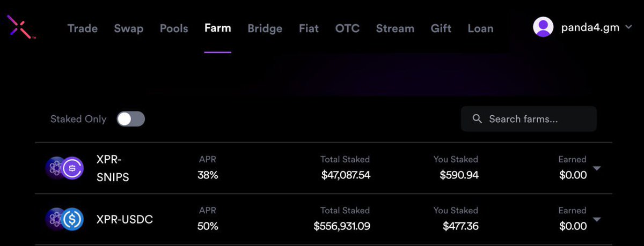Open the OTC tab
This screenshot has width=644, height=246.
(347, 28)
